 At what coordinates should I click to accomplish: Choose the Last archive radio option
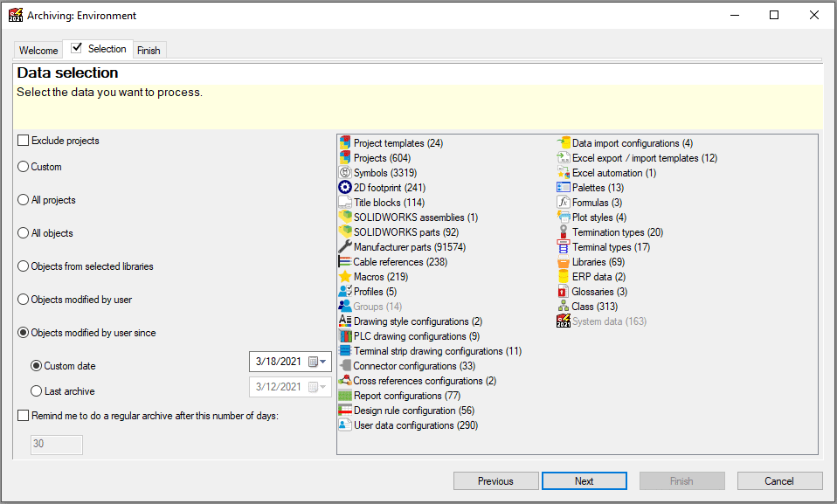click(x=36, y=391)
